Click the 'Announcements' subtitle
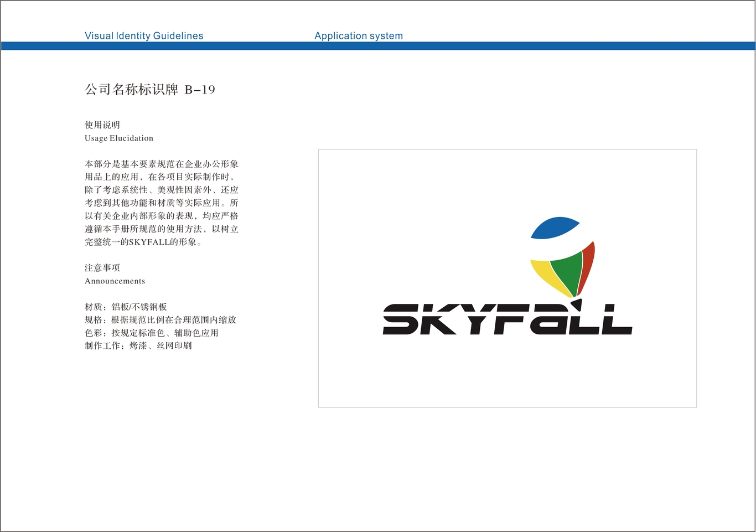Screen dimensions: 756x532 (115, 281)
